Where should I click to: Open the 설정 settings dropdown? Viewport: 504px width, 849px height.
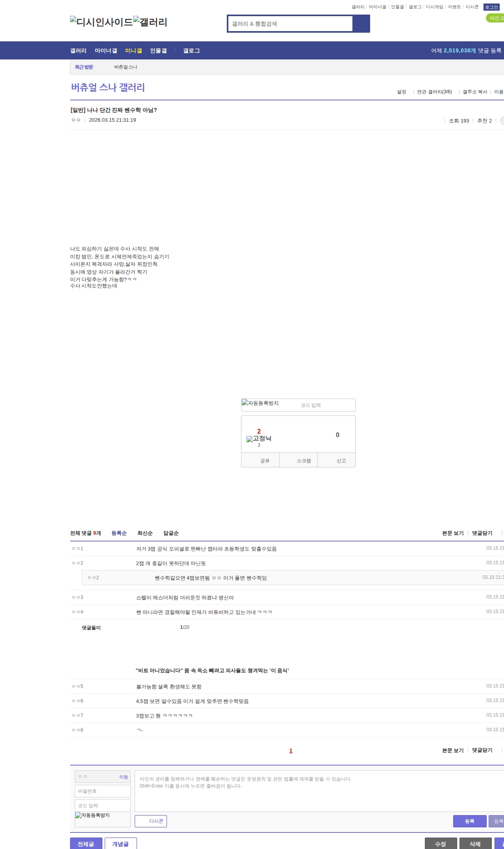point(401,92)
